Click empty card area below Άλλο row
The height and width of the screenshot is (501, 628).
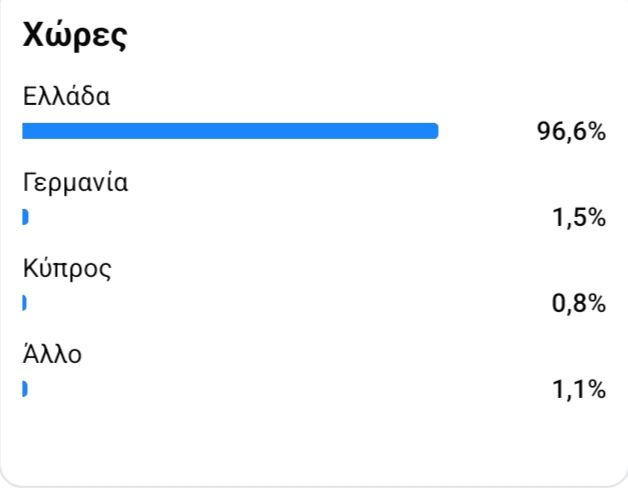[310, 440]
